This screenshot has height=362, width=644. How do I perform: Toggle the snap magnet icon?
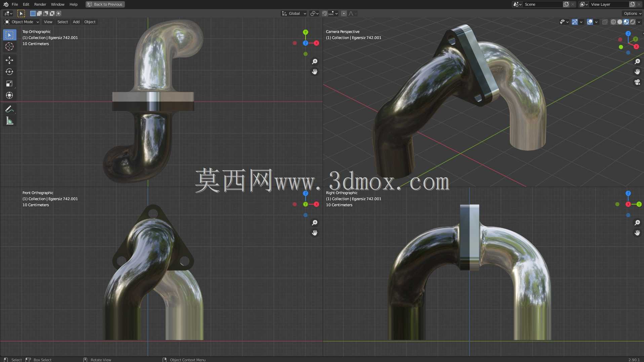tap(325, 13)
